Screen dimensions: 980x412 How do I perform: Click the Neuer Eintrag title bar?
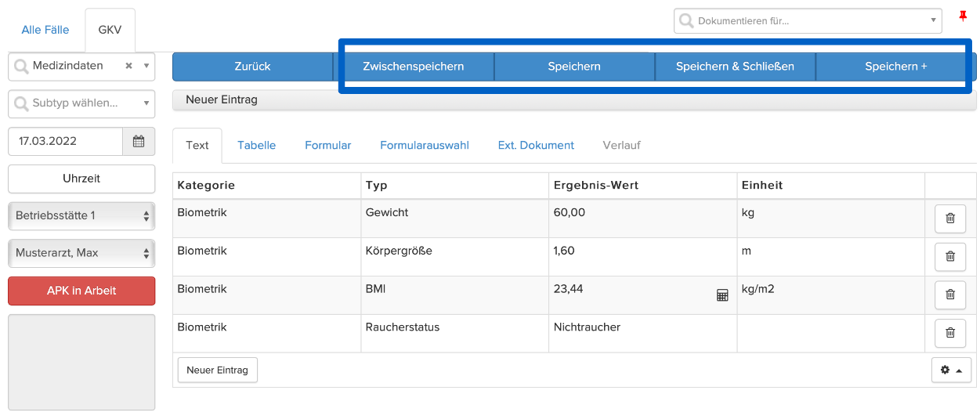click(574, 100)
